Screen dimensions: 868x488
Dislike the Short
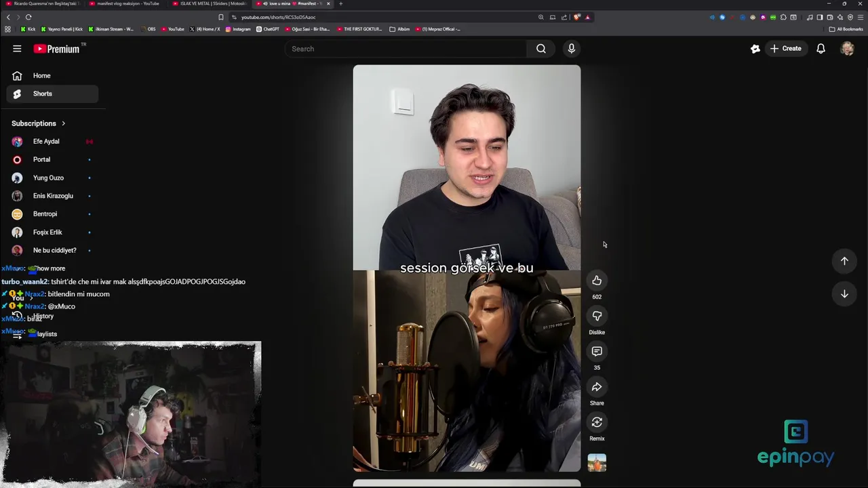[x=597, y=316]
